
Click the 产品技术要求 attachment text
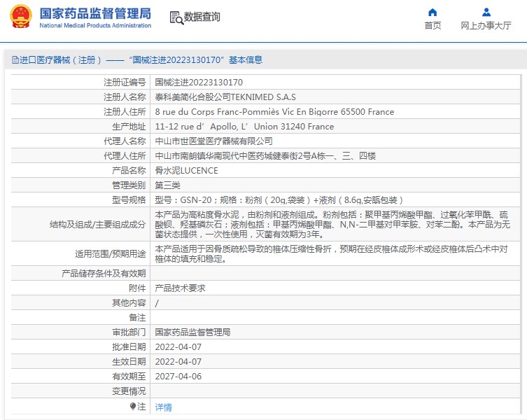(x=180, y=288)
